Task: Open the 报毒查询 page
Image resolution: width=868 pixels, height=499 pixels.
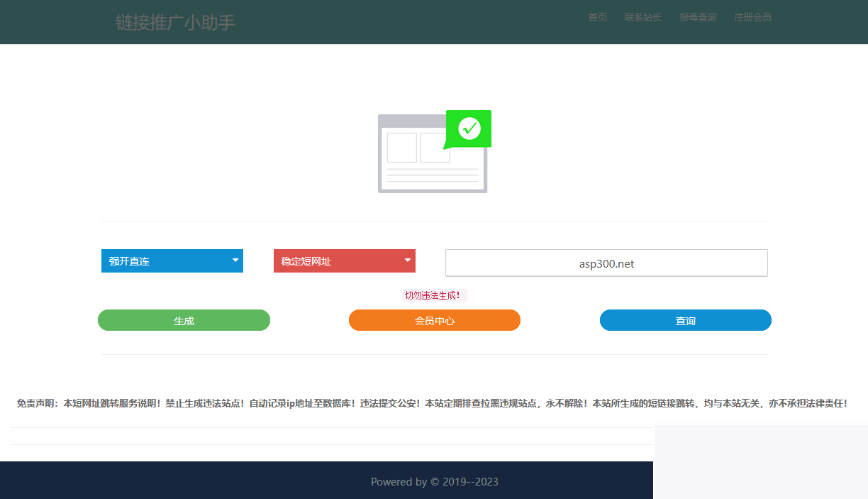Action: pyautogui.click(x=698, y=17)
